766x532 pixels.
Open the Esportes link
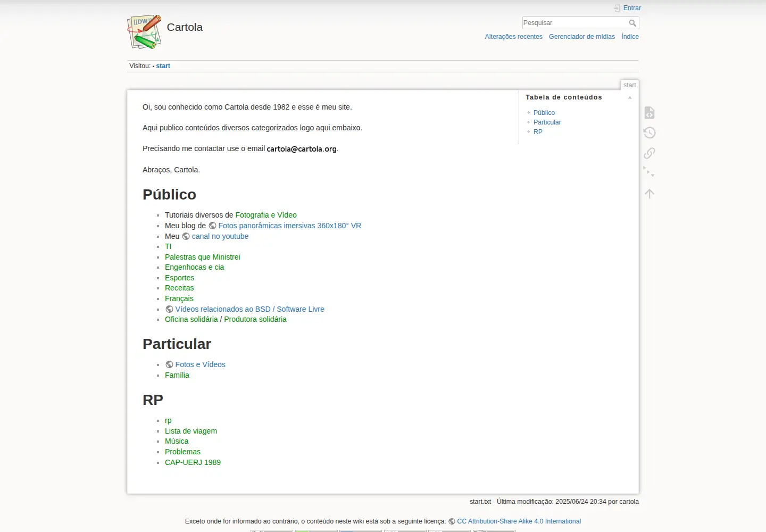click(179, 278)
